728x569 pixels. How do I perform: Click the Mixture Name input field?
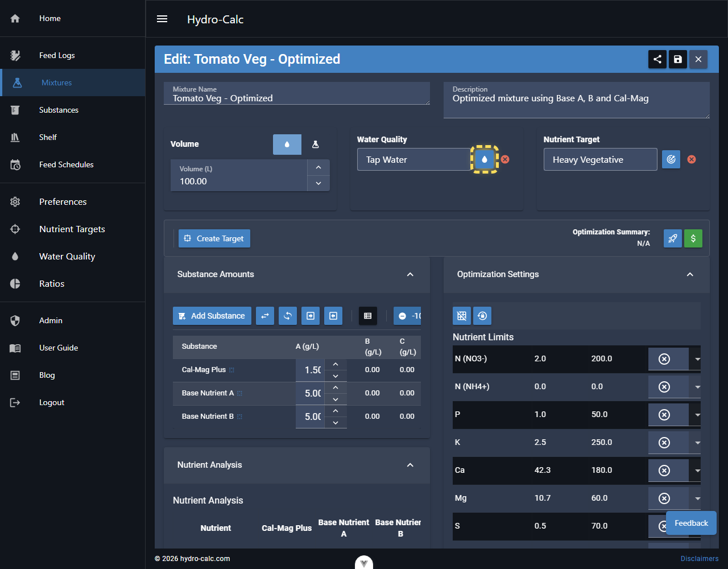coord(297,93)
